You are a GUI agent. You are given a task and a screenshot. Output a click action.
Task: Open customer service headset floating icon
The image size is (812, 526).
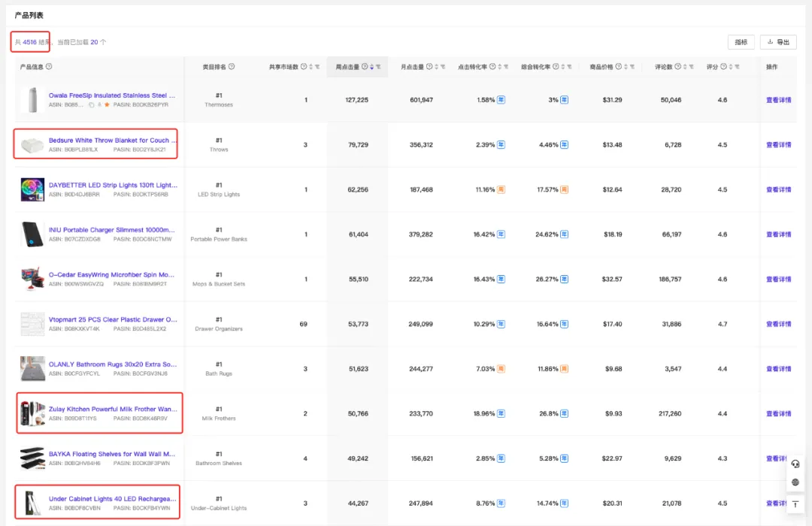(x=795, y=464)
